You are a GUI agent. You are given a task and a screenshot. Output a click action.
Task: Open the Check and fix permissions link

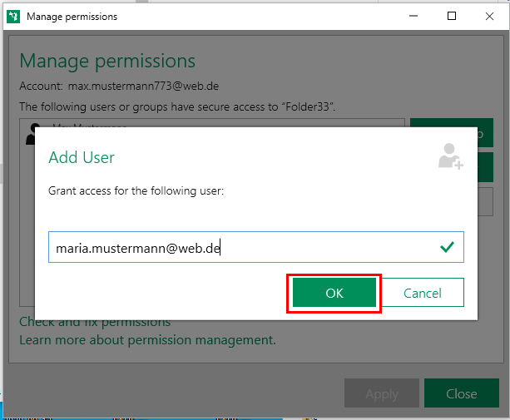pos(95,323)
